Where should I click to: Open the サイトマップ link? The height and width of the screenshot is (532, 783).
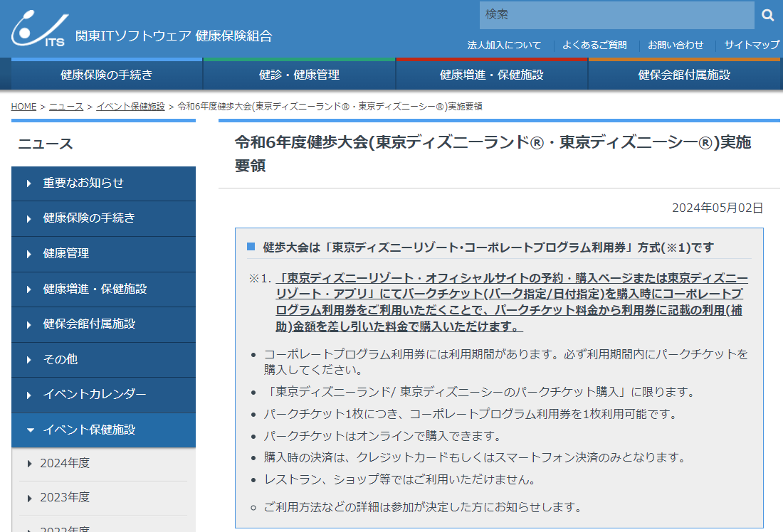[752, 45]
